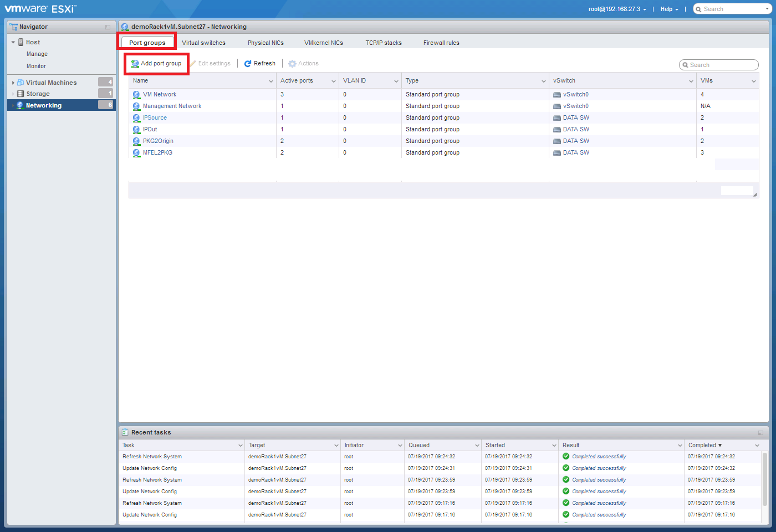
Task: Switch to the Virtual switches tab
Action: pyautogui.click(x=203, y=43)
